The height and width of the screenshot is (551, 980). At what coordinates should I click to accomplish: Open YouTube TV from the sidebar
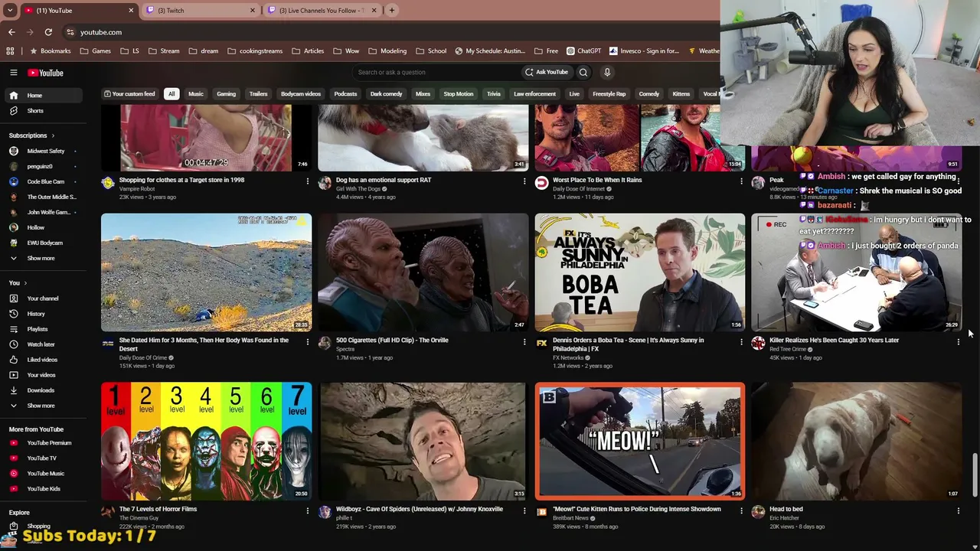point(43,458)
